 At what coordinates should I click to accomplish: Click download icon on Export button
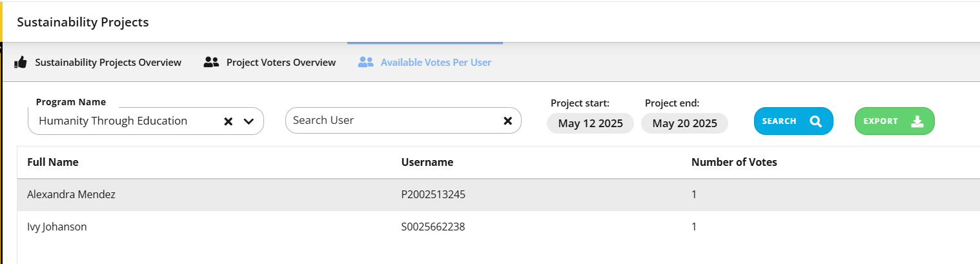[917, 121]
